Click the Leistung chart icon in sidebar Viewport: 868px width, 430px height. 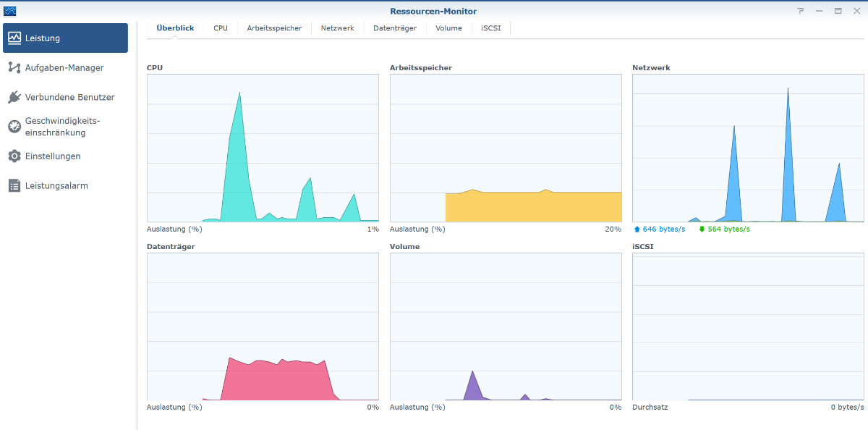coord(14,38)
